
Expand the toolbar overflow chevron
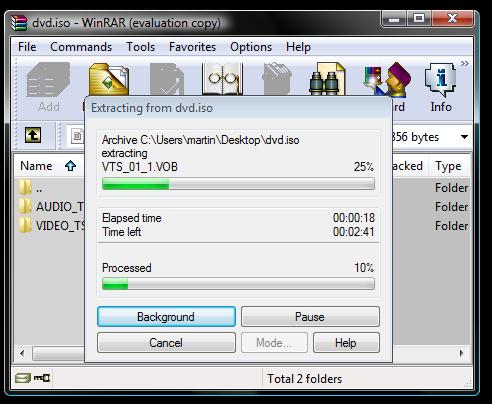tap(465, 63)
